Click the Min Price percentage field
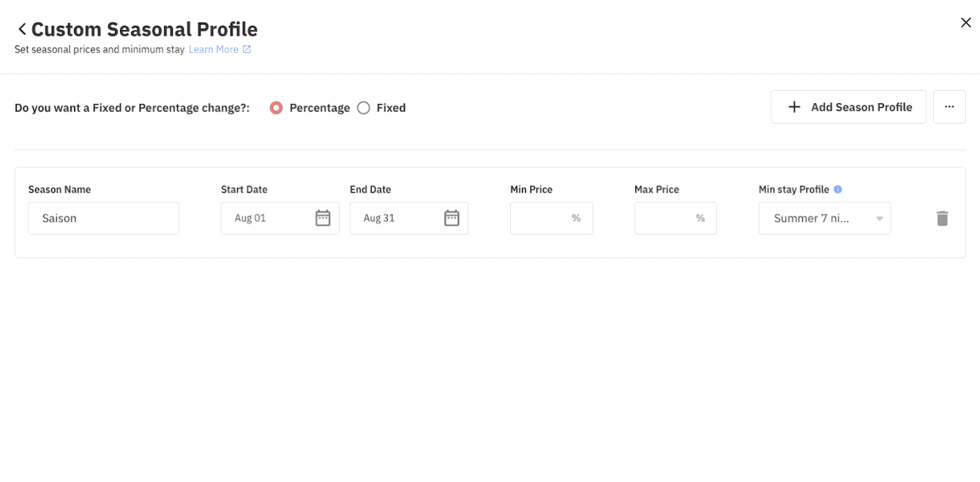Image resolution: width=980 pixels, height=482 pixels. point(551,218)
